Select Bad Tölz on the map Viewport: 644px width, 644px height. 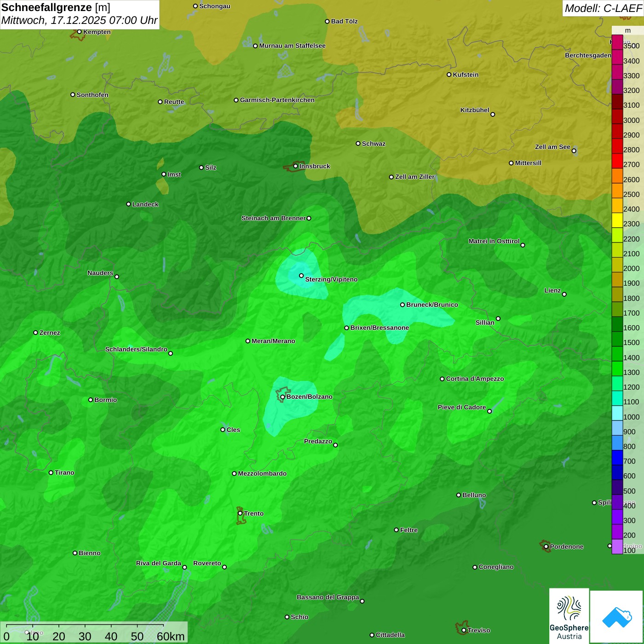341,21
